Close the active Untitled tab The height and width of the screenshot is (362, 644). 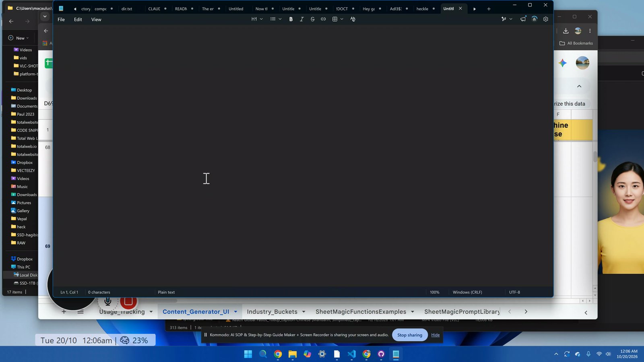(x=460, y=8)
